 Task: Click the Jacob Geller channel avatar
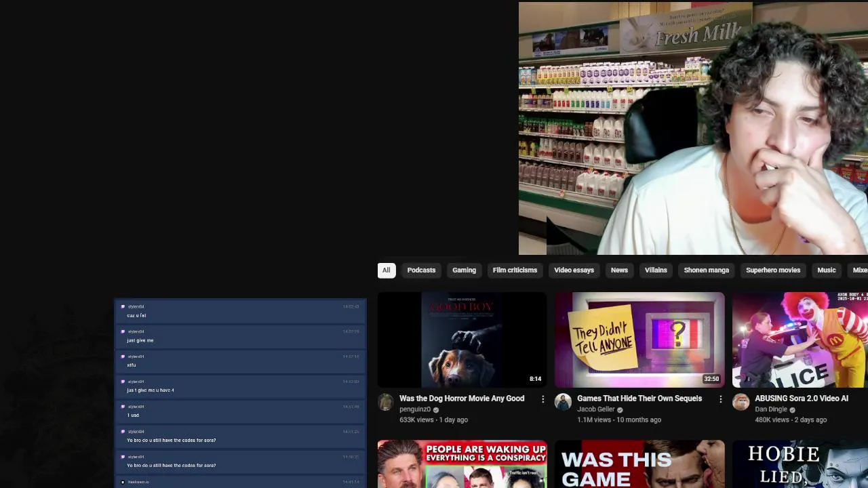click(x=563, y=402)
